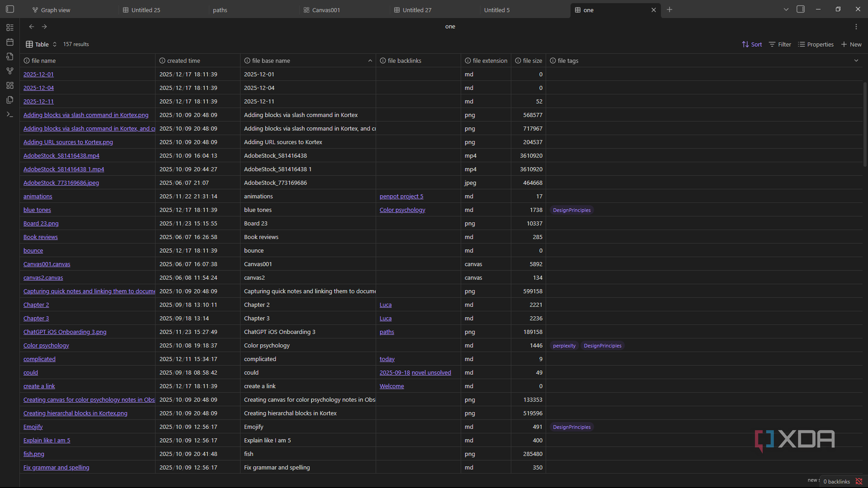Open Sort options for the table
This screenshot has width=868, height=488.
click(x=751, y=44)
